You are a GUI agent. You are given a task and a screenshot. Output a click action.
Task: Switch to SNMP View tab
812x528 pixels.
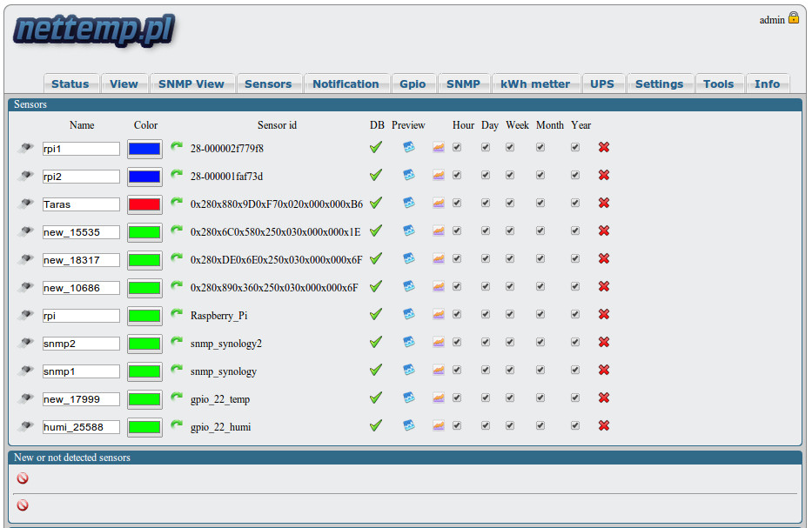191,84
